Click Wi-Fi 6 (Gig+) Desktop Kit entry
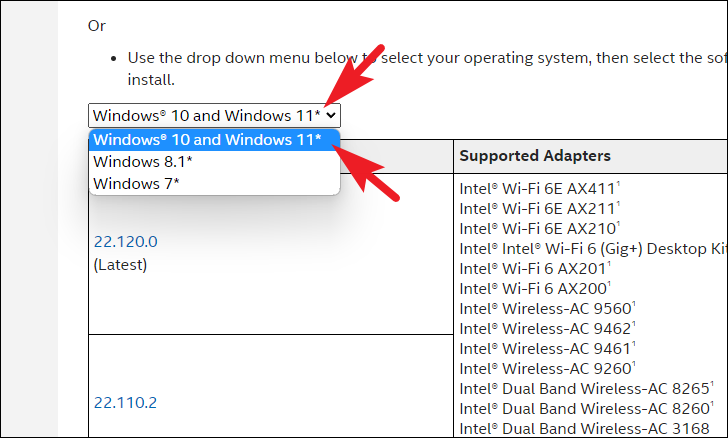Viewport: 728px width, 438px height. click(592, 247)
